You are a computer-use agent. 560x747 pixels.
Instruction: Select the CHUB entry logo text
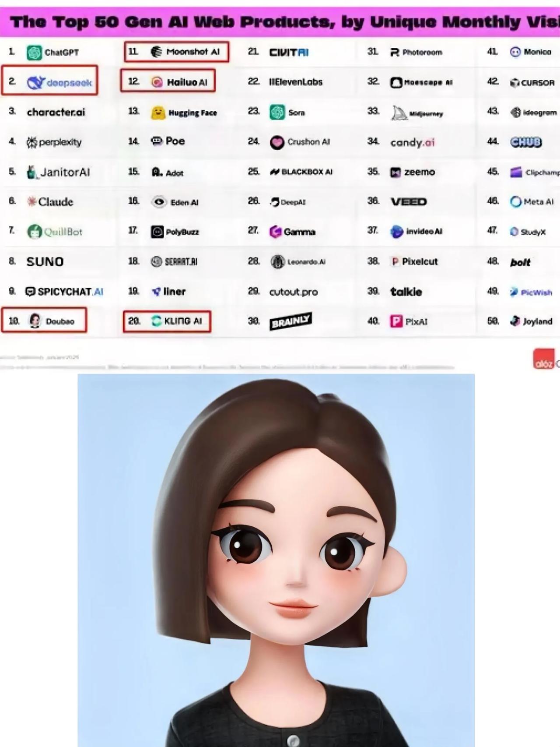(526, 142)
